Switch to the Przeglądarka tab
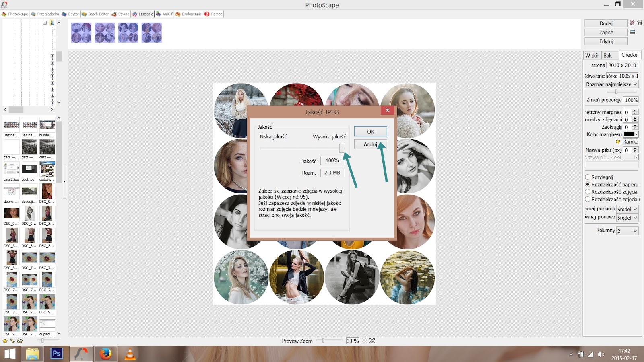 (45, 14)
